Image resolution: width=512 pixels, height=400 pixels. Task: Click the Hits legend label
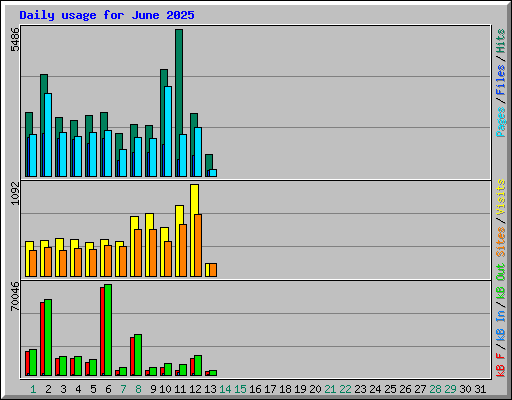point(500,41)
